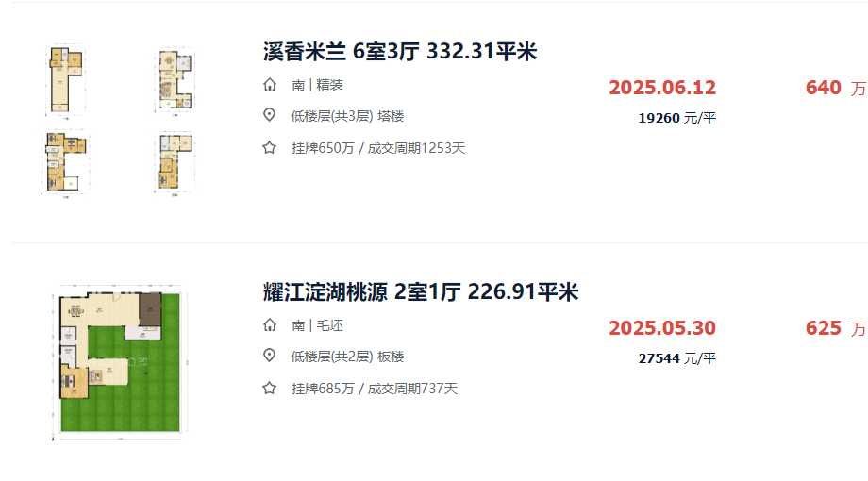Click the 2025.05.30 deal date

tap(662, 328)
